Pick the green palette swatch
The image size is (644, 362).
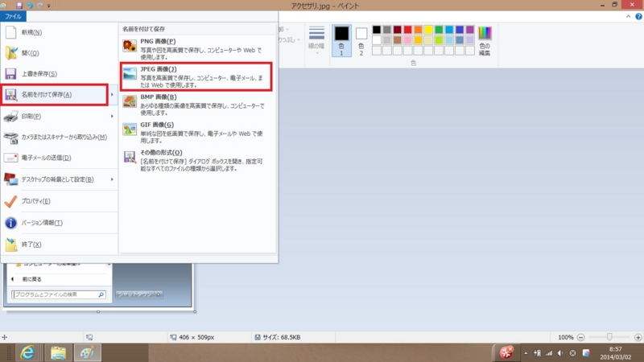pyautogui.click(x=439, y=30)
